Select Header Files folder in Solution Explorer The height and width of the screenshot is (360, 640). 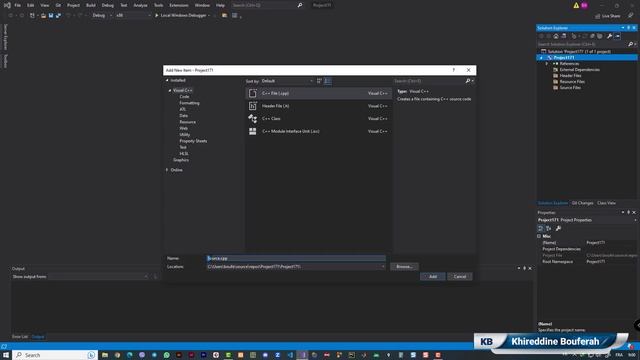[571, 76]
